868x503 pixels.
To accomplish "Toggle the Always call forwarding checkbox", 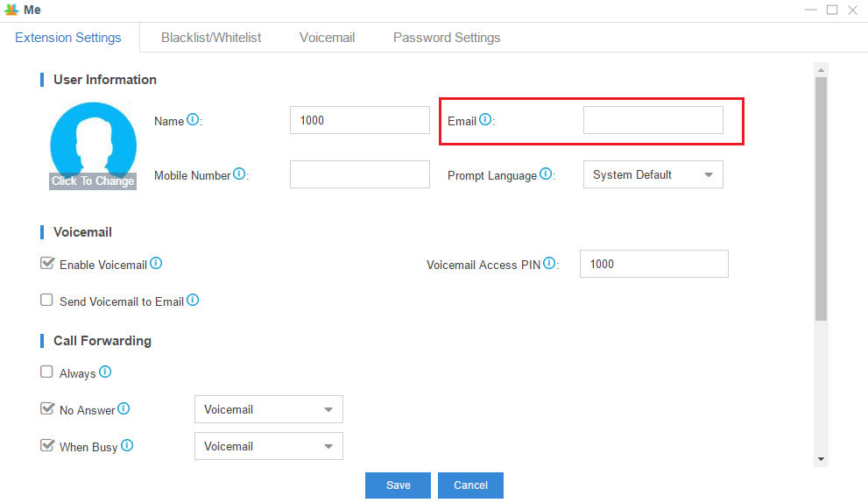I will [47, 372].
